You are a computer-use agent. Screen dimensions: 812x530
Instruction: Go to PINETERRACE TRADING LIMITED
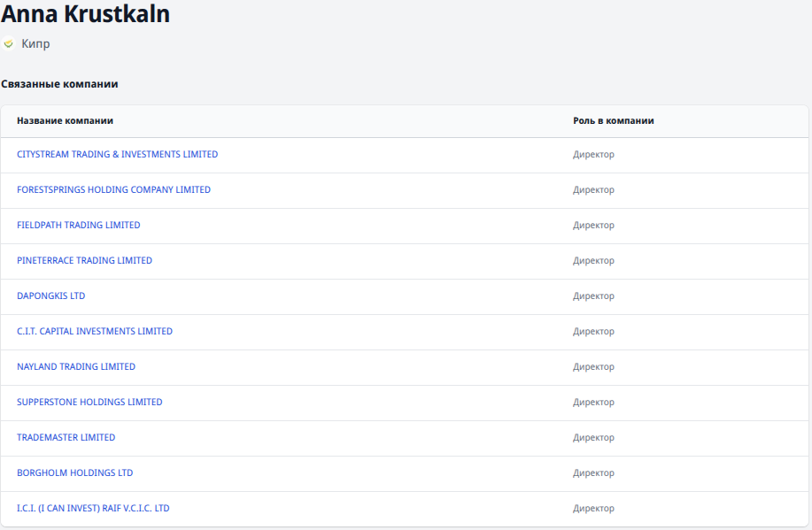[x=84, y=260]
